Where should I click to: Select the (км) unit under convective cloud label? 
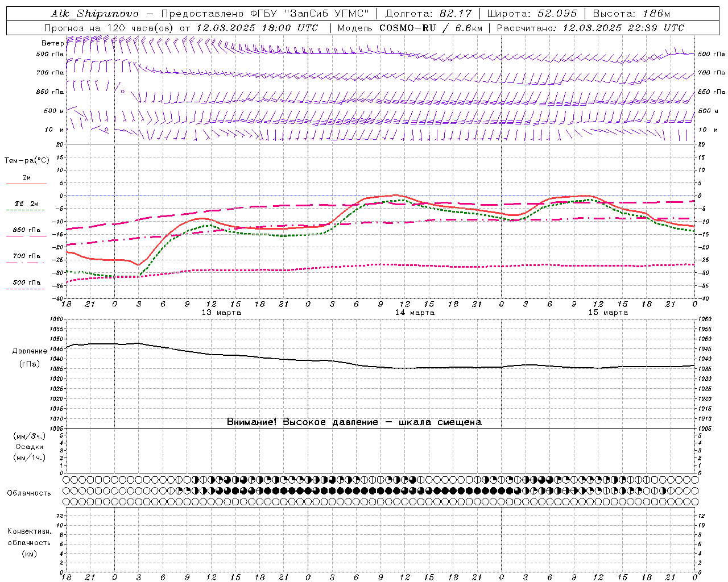(30, 554)
